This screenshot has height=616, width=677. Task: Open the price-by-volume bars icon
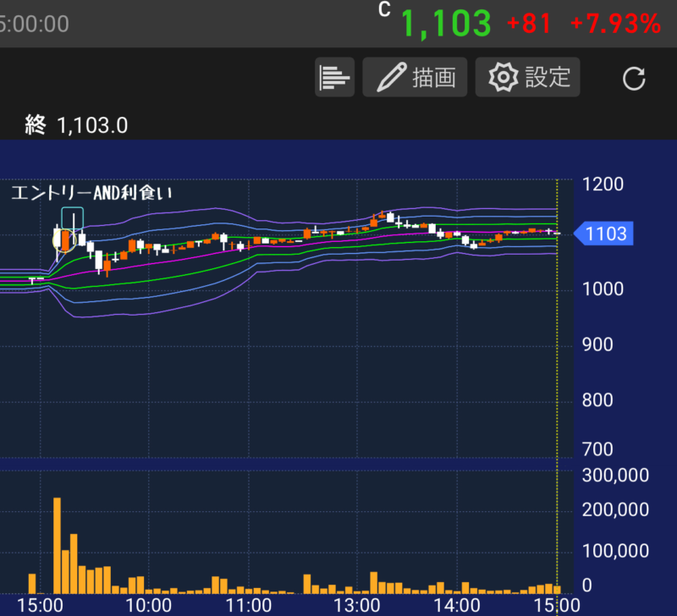coord(334,77)
